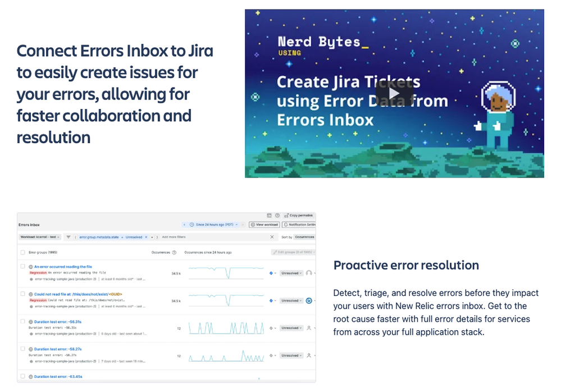Viewport: 561px width, 392px height.
Task: Click grey diamond icon in '-58.27s' row
Action: (271, 355)
